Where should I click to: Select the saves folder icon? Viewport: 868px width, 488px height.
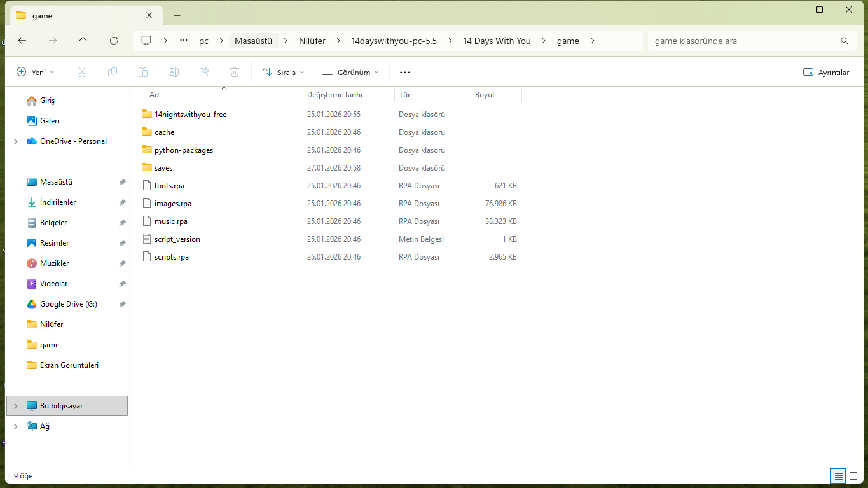(x=147, y=168)
